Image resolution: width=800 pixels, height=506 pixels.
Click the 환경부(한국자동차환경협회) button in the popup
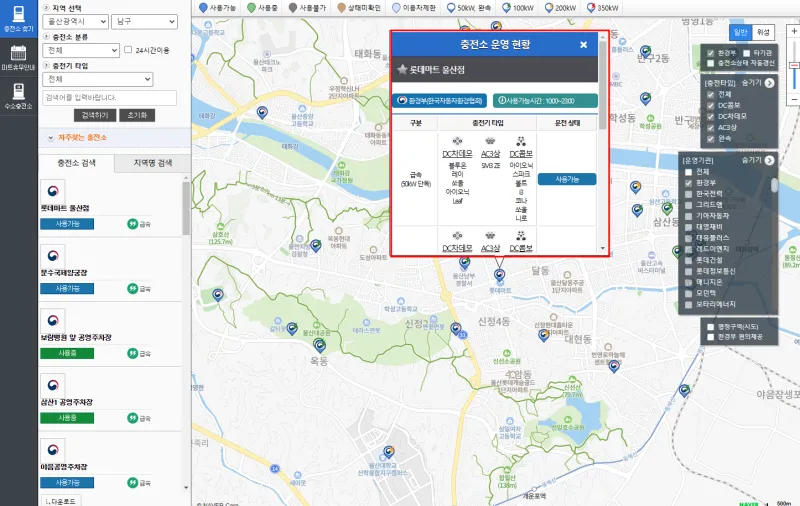tap(439, 100)
